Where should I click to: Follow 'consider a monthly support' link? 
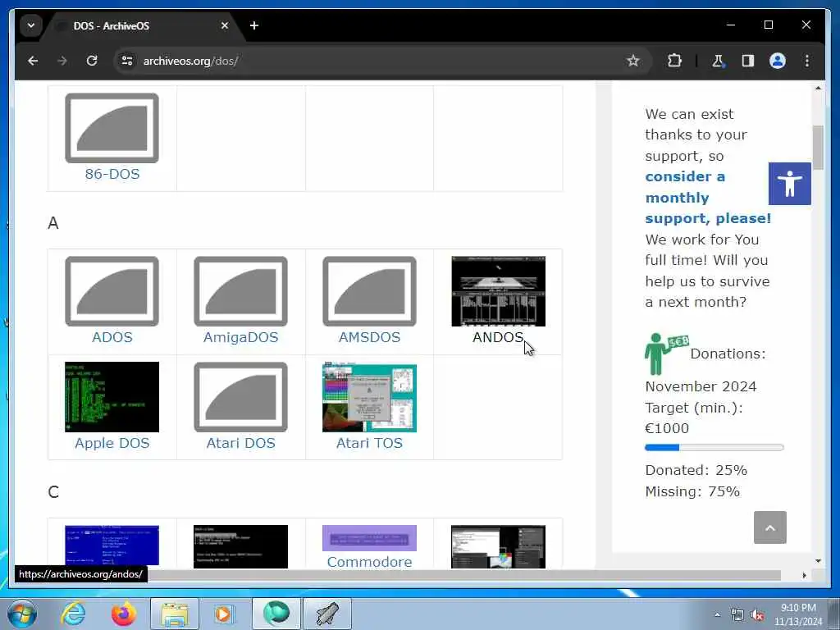click(x=708, y=198)
